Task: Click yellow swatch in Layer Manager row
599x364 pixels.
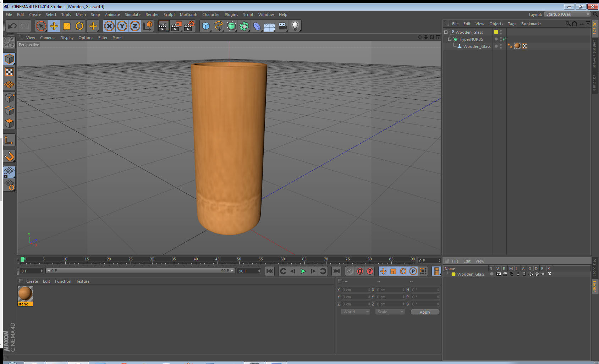Action: pos(454,274)
